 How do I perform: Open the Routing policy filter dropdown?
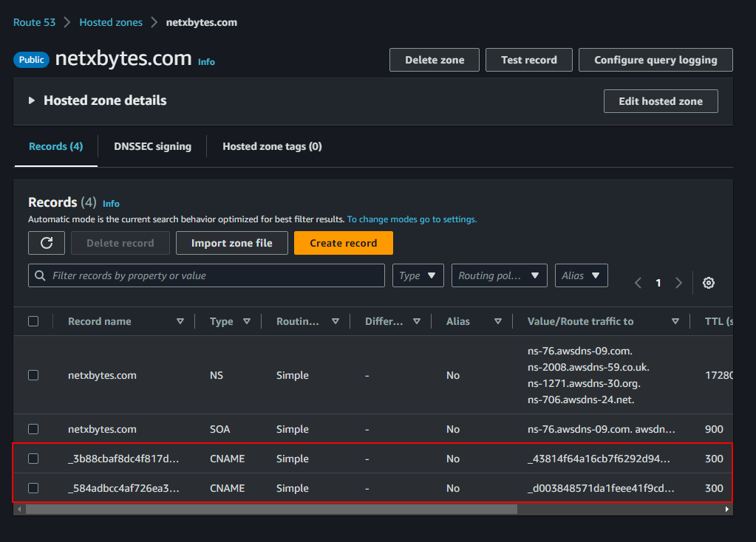pos(499,275)
